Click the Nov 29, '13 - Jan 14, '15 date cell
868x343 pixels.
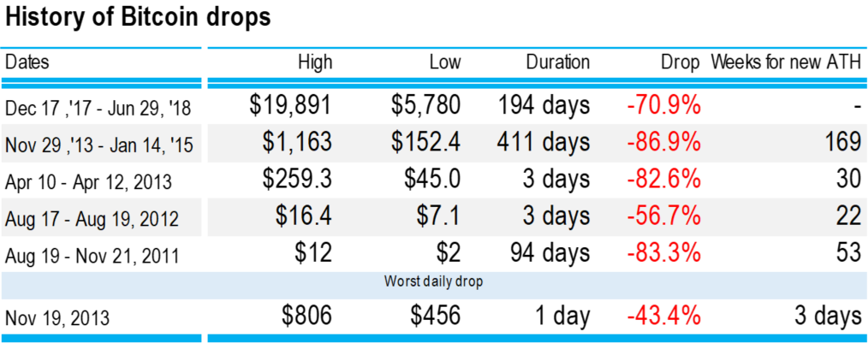[x=98, y=145]
